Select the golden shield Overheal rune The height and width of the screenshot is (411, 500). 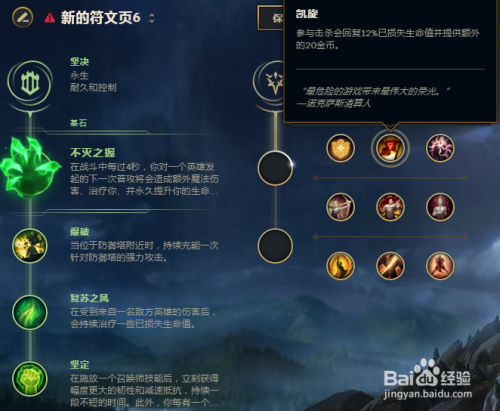pos(340,148)
